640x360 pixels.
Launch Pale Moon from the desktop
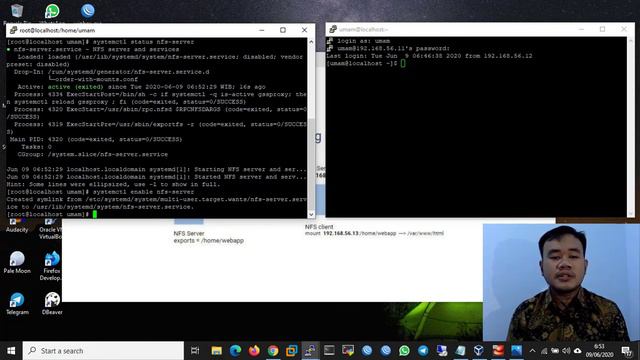point(17,262)
